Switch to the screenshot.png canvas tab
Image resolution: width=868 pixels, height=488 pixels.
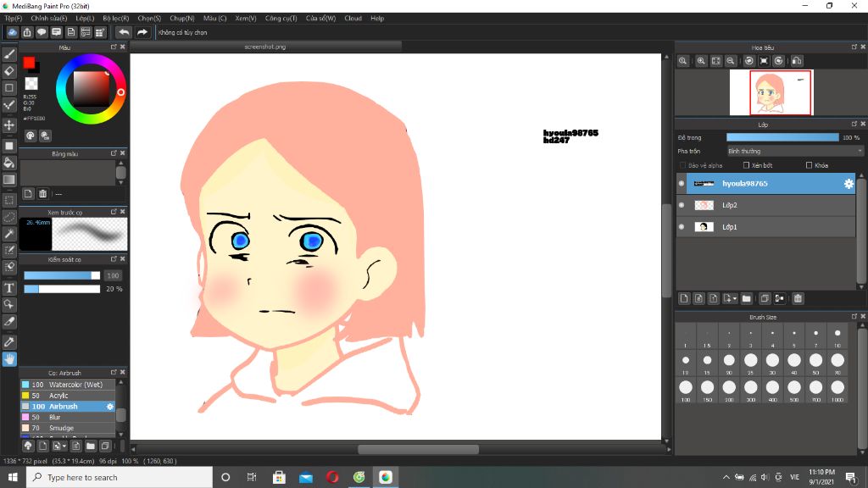coord(265,47)
